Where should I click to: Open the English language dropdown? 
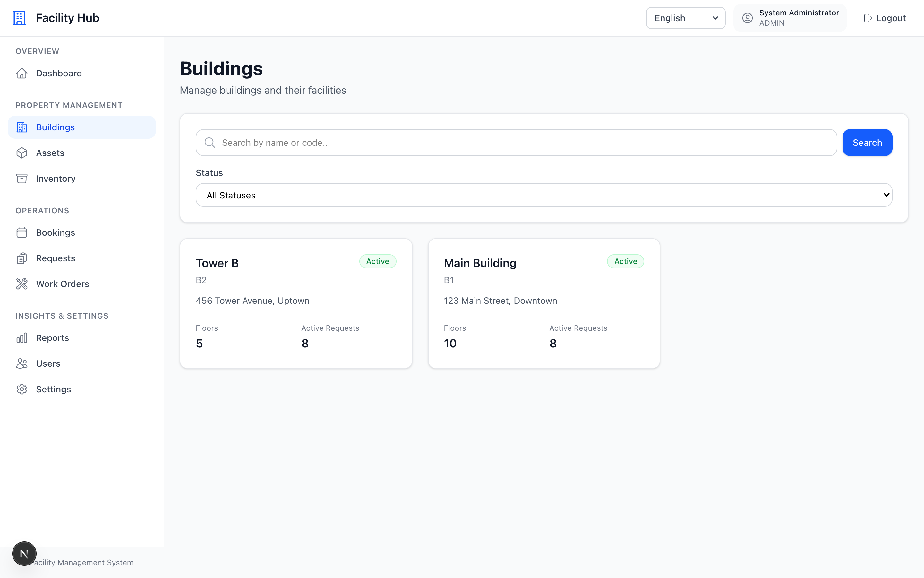[685, 18]
